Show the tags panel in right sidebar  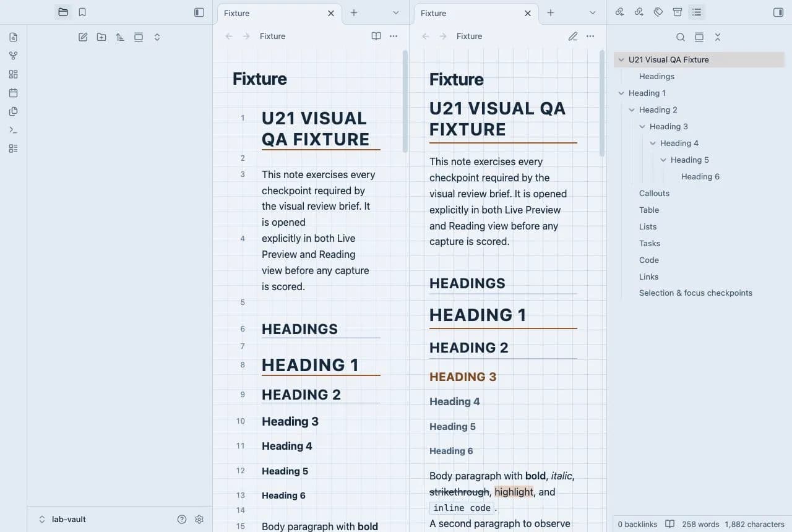tap(658, 12)
